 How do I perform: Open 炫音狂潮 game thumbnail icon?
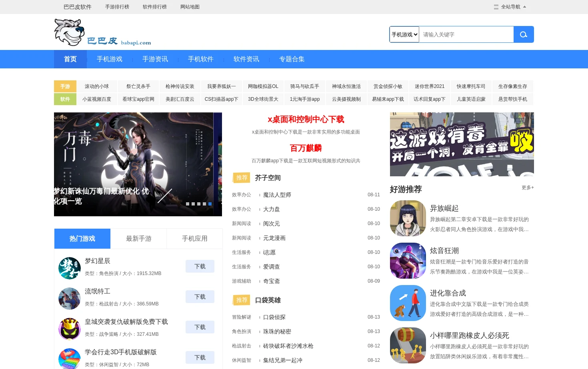(x=408, y=261)
